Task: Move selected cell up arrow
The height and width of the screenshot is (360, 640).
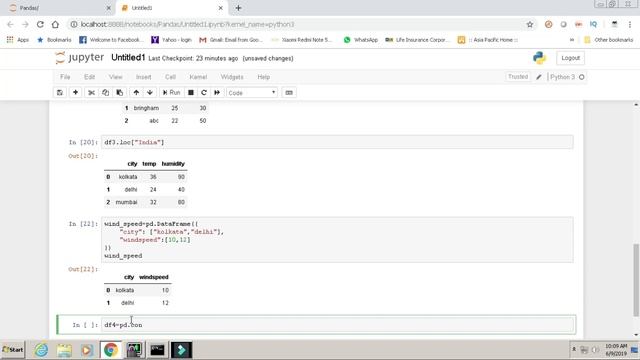Action: (136, 93)
